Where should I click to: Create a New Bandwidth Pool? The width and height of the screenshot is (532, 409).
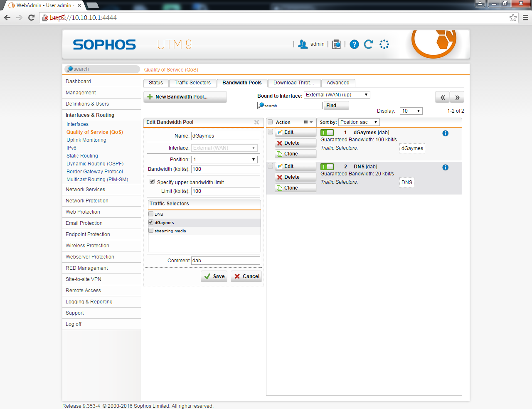(x=185, y=97)
